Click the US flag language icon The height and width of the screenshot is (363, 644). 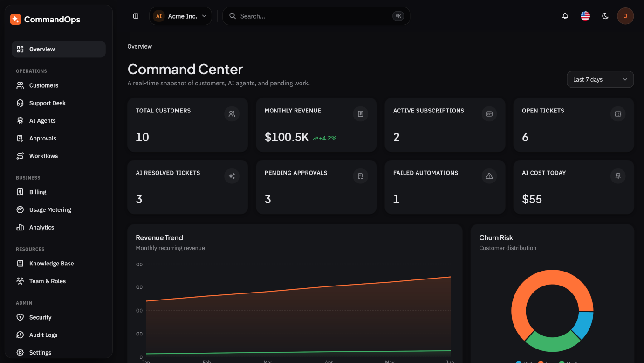coord(585,16)
